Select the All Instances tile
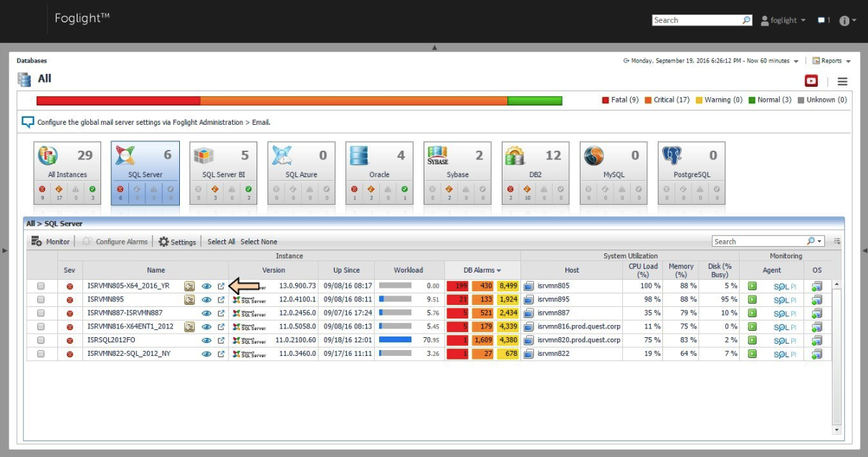The image size is (868, 457). tap(67, 172)
